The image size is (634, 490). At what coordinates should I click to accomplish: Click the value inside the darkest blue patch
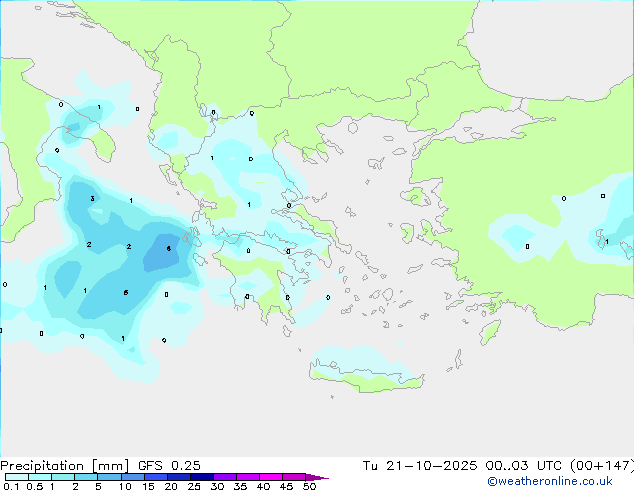point(169,248)
